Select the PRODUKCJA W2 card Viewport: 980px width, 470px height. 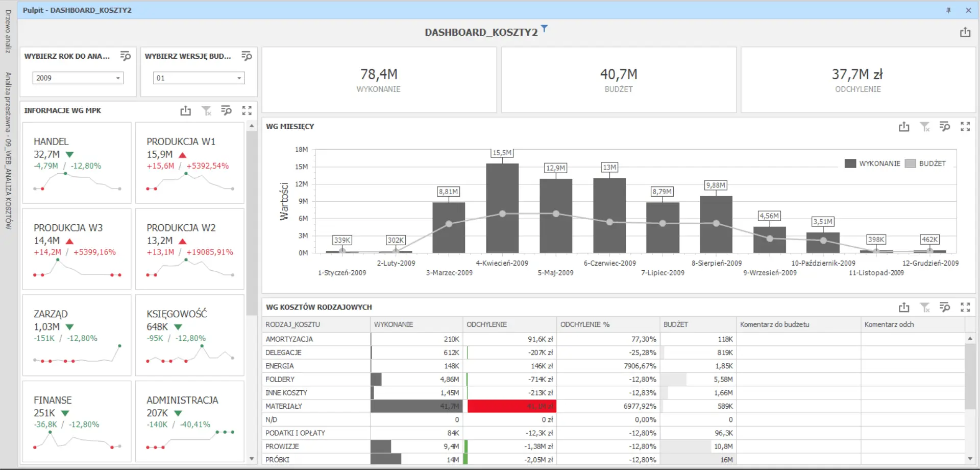190,249
